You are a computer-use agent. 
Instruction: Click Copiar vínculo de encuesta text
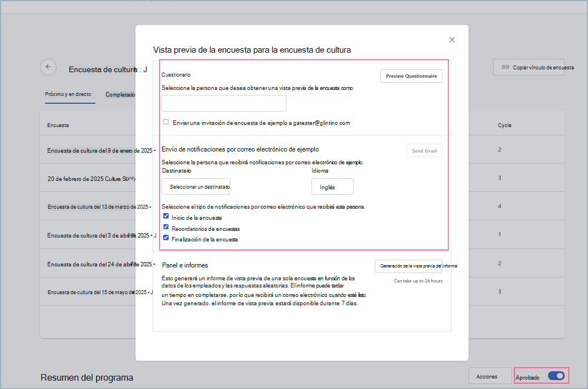544,68
